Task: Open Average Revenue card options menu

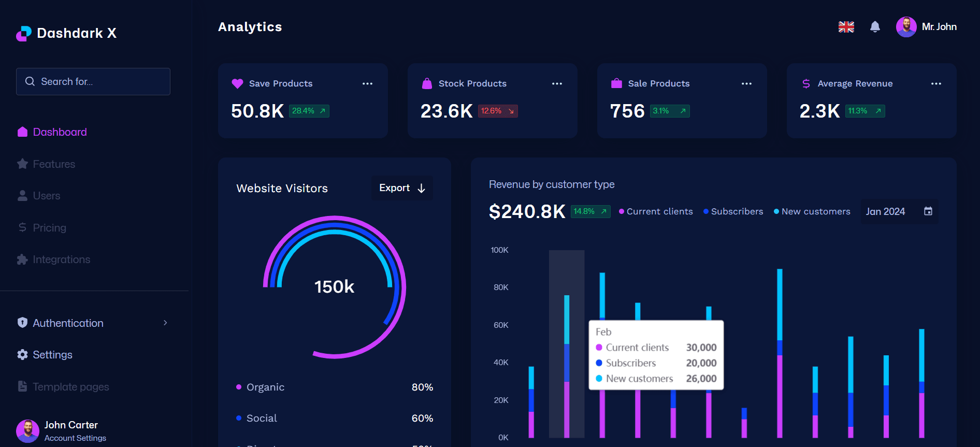Action: pyautogui.click(x=936, y=83)
